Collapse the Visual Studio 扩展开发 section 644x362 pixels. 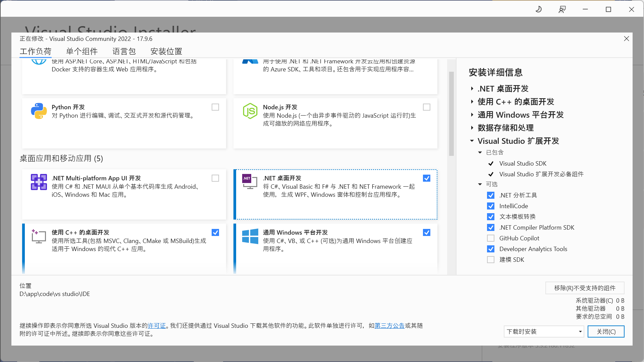click(473, 141)
